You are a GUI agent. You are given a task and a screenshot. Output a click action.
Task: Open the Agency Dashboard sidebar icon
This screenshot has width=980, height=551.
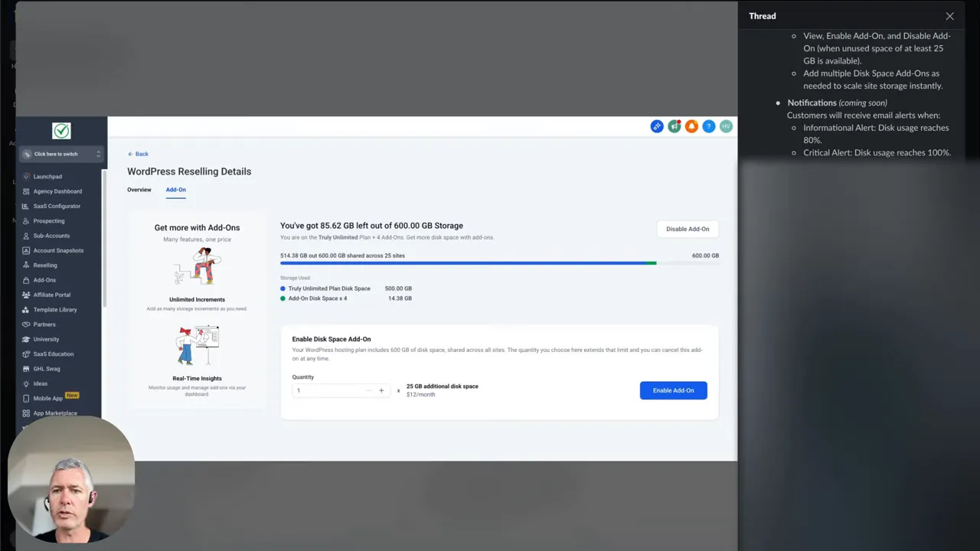pyautogui.click(x=26, y=191)
